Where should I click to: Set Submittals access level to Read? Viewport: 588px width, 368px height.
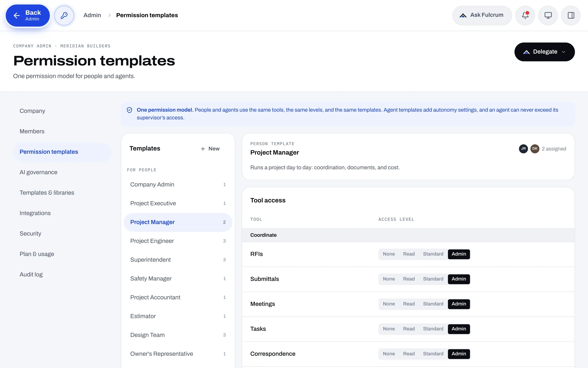[409, 279]
